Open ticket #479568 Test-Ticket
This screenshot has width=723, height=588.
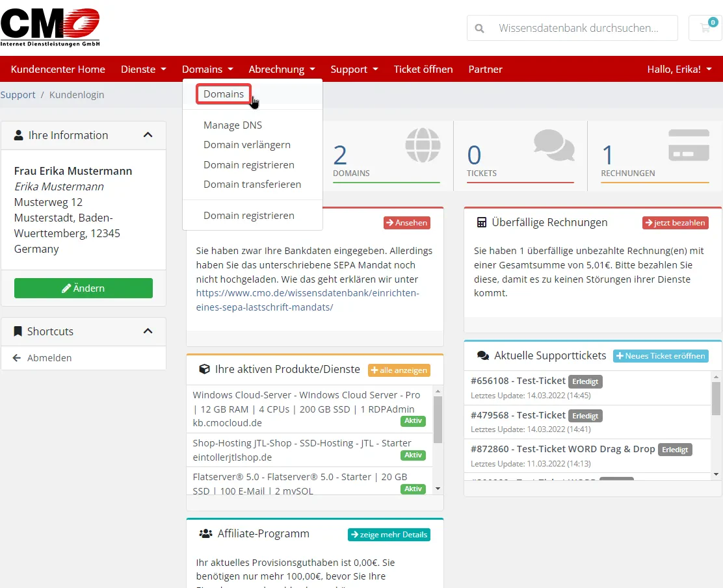[518, 415]
